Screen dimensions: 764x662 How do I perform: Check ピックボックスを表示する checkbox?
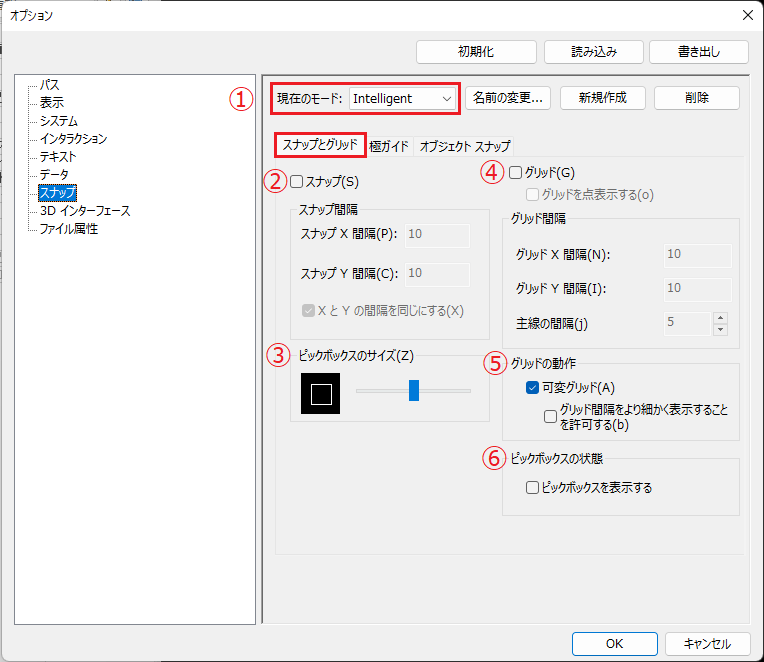[532, 488]
